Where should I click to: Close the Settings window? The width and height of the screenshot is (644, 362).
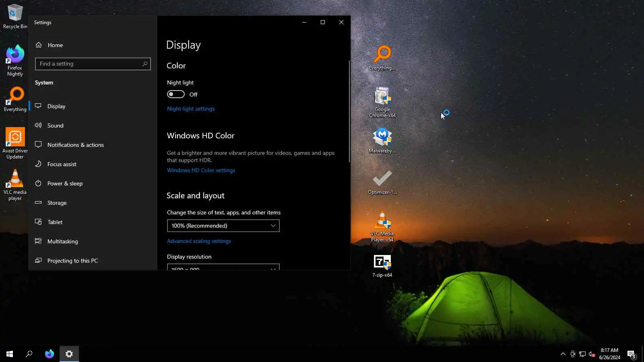pos(341,22)
